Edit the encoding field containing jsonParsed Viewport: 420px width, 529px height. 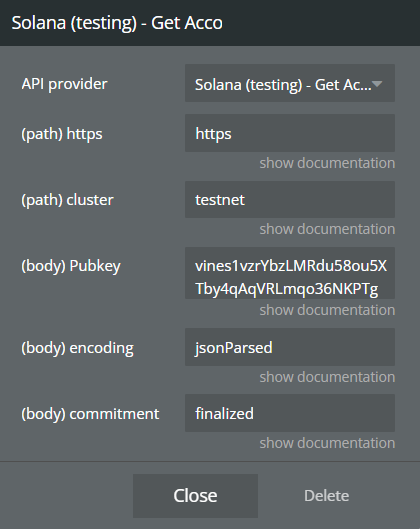[x=290, y=347]
